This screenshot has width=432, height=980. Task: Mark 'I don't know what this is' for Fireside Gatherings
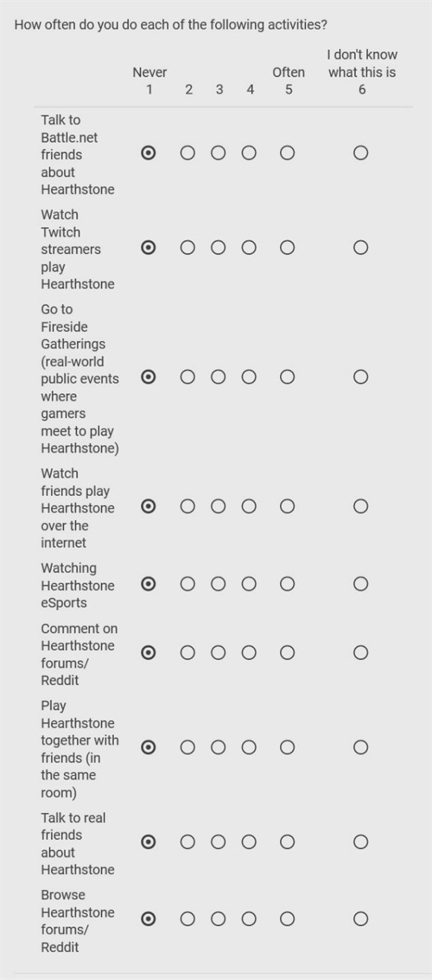pyautogui.click(x=360, y=378)
